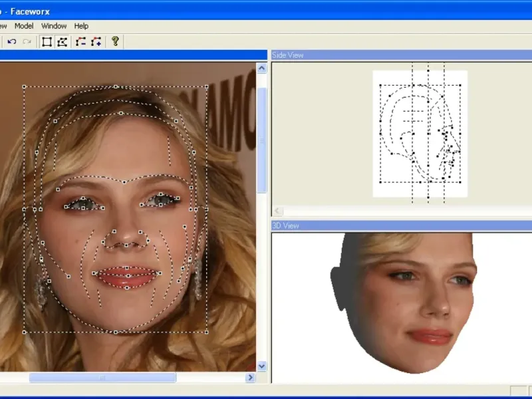Click the Faceworx window title bar
The image size is (532, 399).
pos(266,11)
